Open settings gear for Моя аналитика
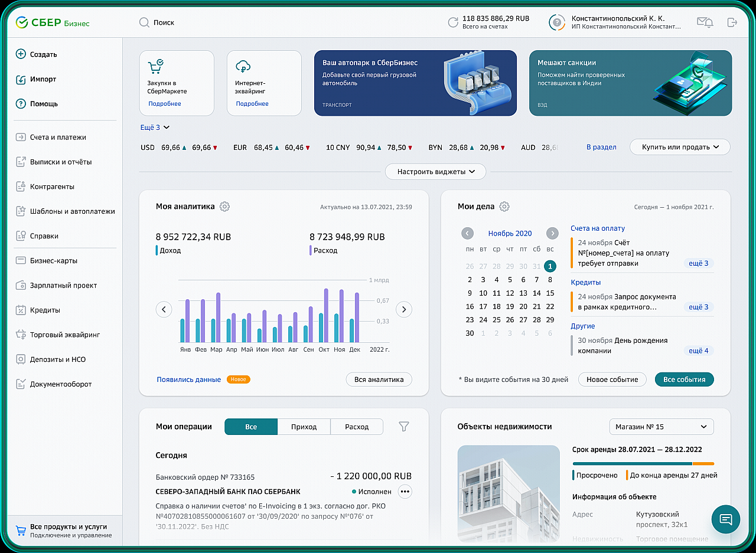 click(x=224, y=207)
